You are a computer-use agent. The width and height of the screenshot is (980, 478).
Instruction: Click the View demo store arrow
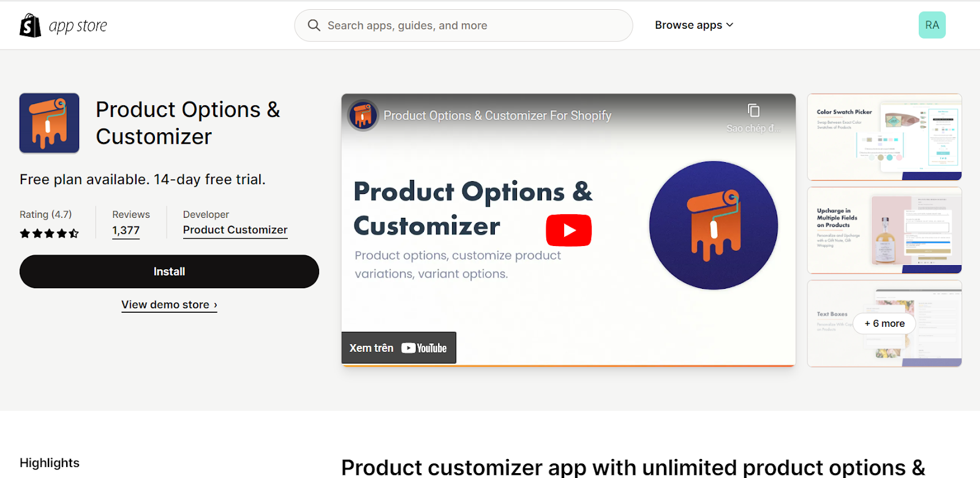point(216,305)
